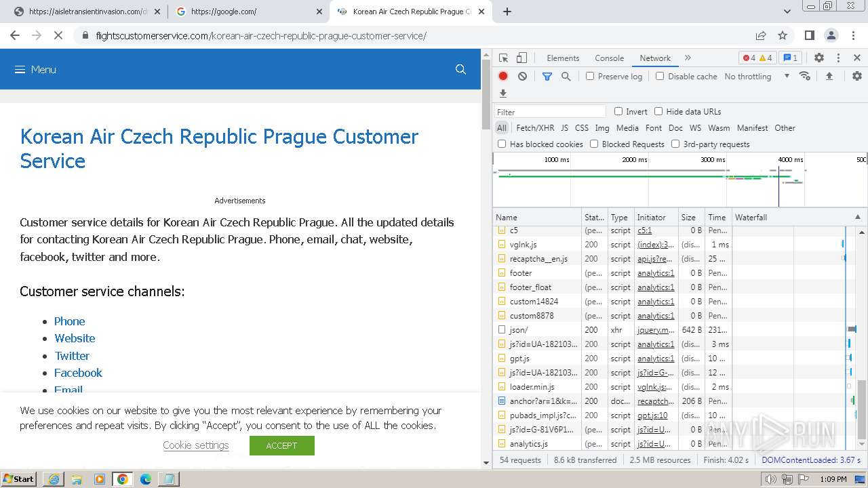Toggle the device toolbar in DevTools
Screen dimensions: 868x488
tap(521, 58)
